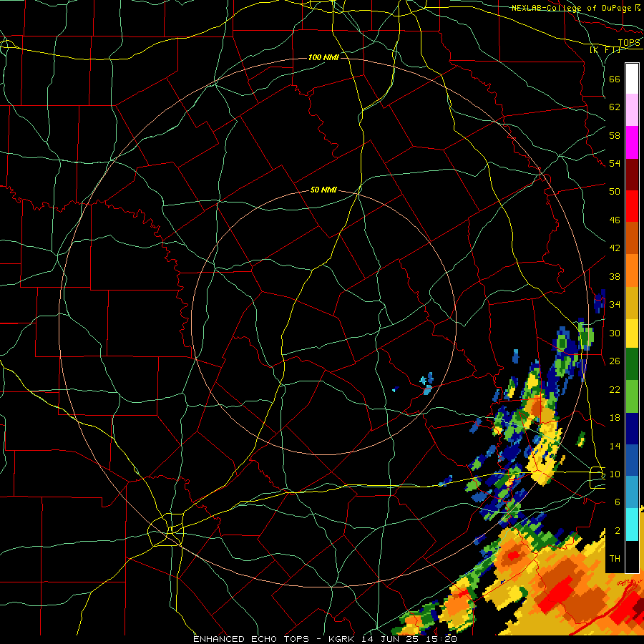Click the white swatch atop the tops legend
This screenshot has width=644, height=644.
[x=632, y=79]
